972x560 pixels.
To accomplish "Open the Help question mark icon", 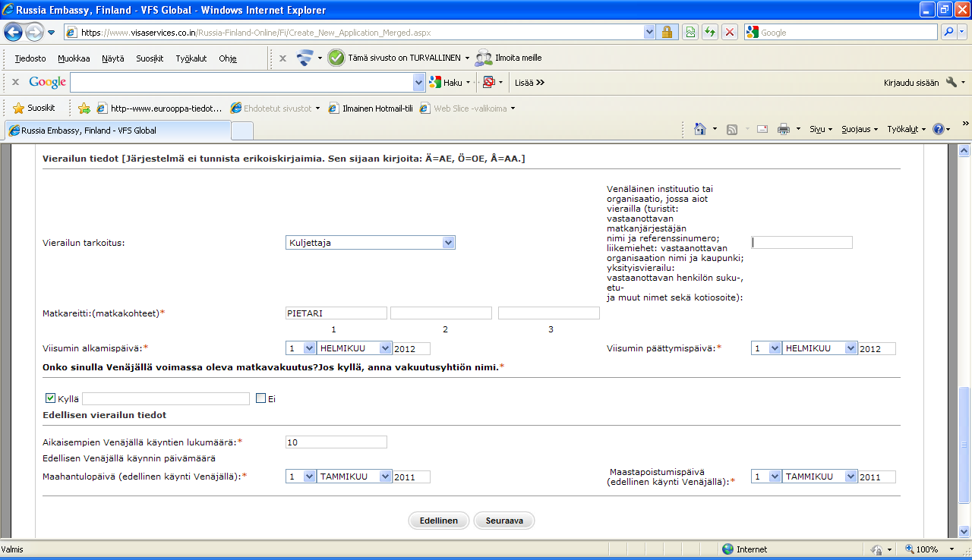I will pos(939,130).
